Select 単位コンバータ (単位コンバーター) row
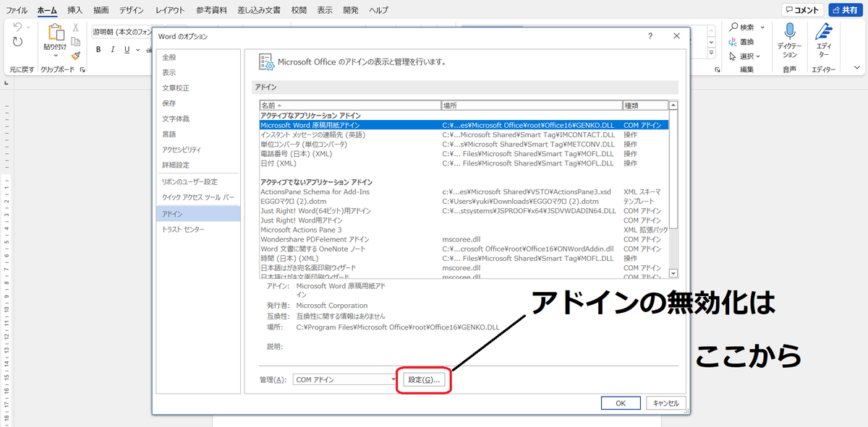Image resolution: width=868 pixels, height=427 pixels. 464,144
